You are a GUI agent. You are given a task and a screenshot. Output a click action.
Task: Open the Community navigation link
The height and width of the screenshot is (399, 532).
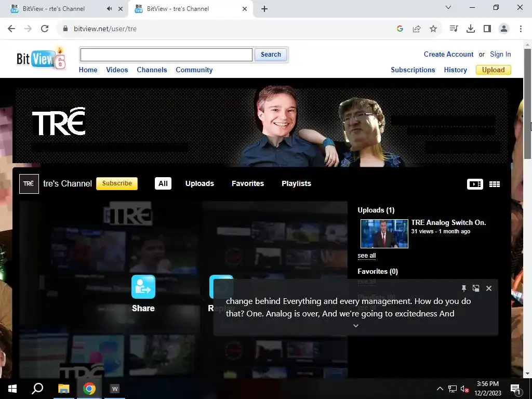(x=194, y=70)
